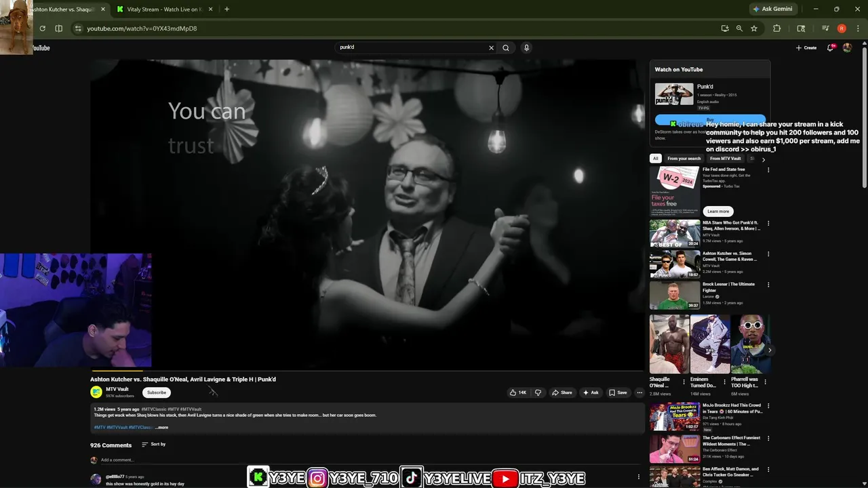Screen dimensions: 868x488
Task: Open the Punk'd show poster thumbnail
Action: click(674, 94)
